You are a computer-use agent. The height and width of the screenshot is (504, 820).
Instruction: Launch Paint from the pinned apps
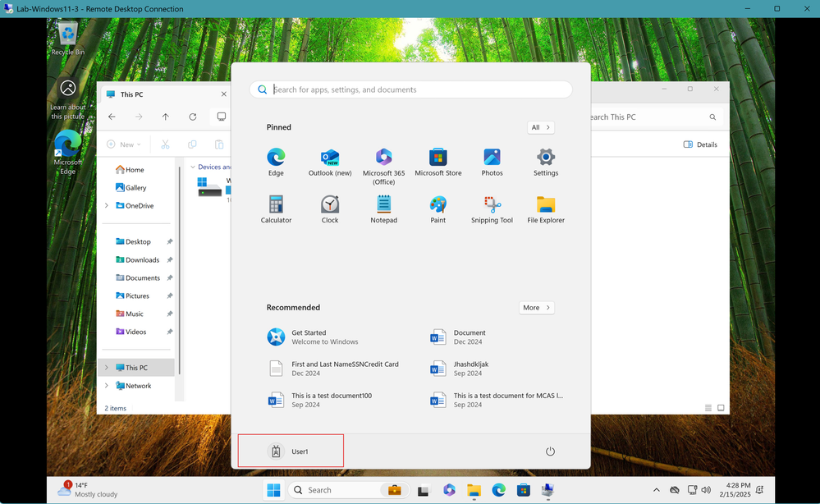pos(437,209)
